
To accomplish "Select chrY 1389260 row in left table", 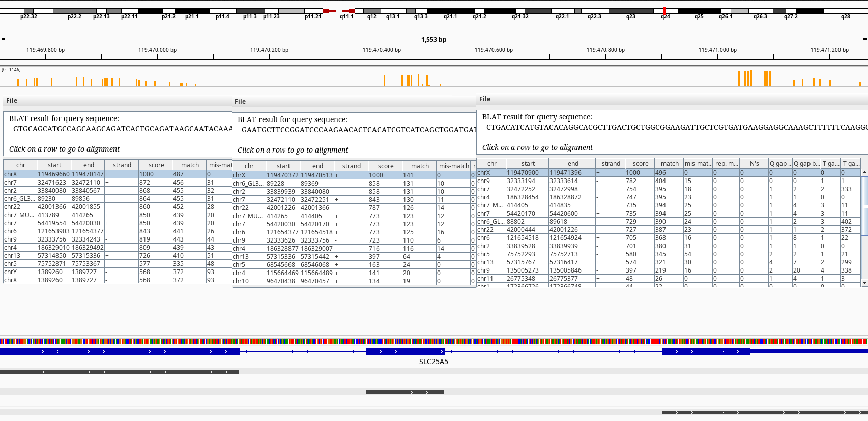I will click(x=118, y=272).
